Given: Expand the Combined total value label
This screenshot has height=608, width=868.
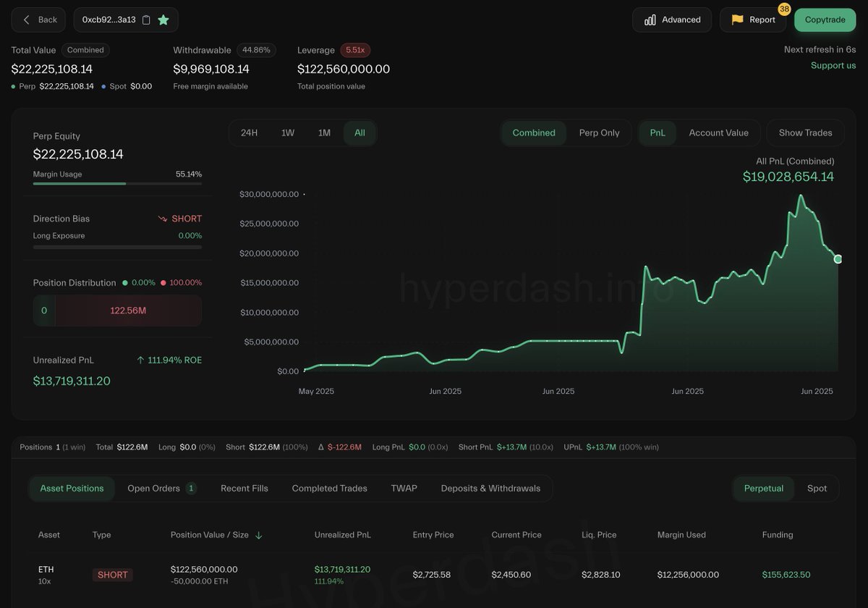Looking at the screenshot, I should point(85,50).
